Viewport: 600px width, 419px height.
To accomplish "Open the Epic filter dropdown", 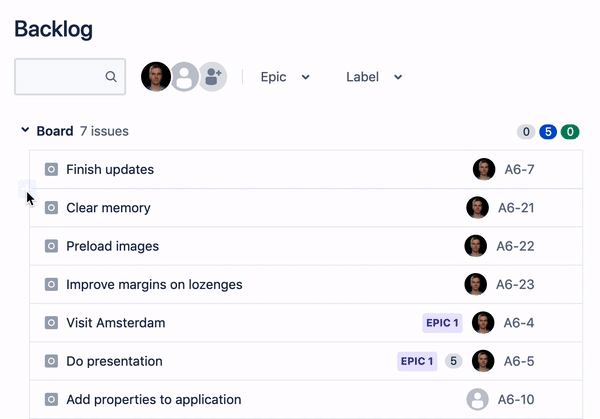I will coord(285,77).
